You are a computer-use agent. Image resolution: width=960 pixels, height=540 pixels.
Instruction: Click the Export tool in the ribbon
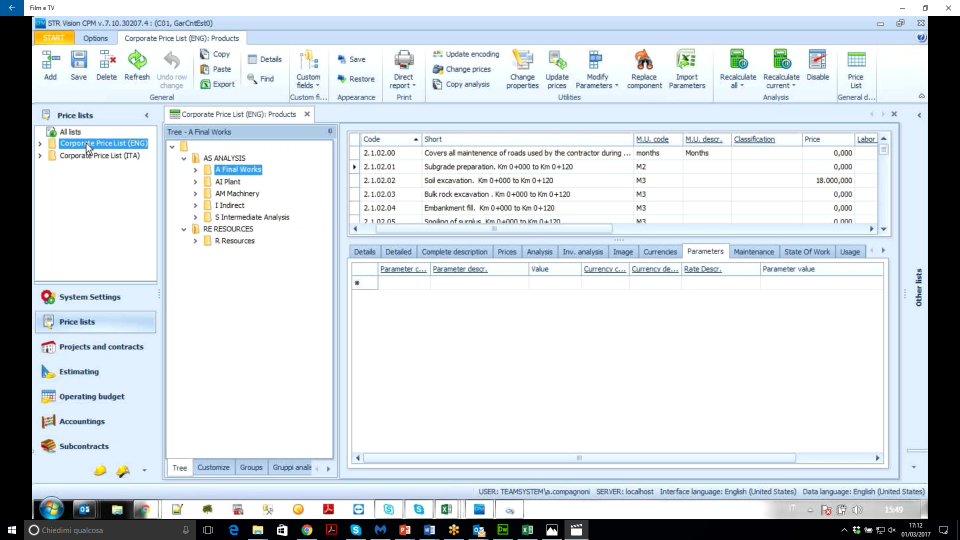217,84
